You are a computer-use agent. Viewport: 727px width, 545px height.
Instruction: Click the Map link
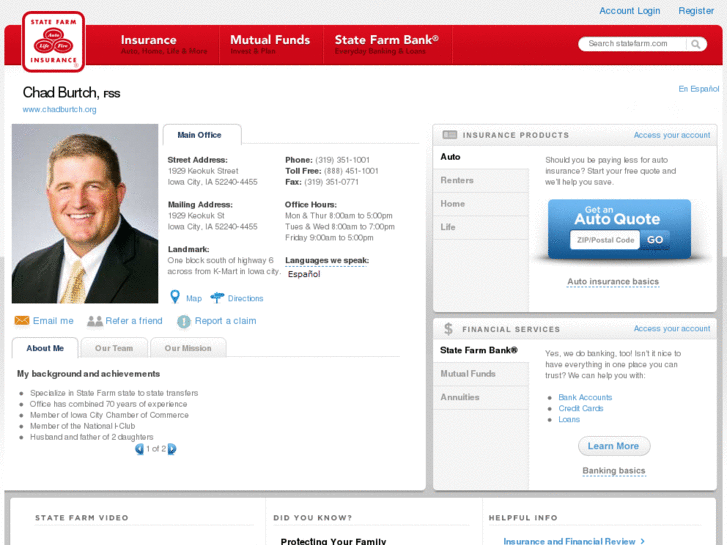(194, 298)
